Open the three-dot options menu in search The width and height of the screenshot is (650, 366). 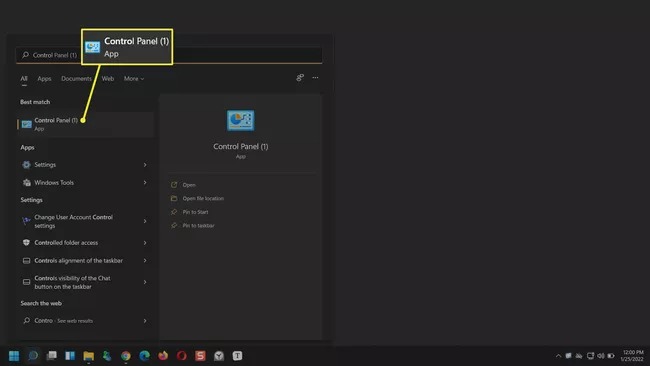pos(315,78)
